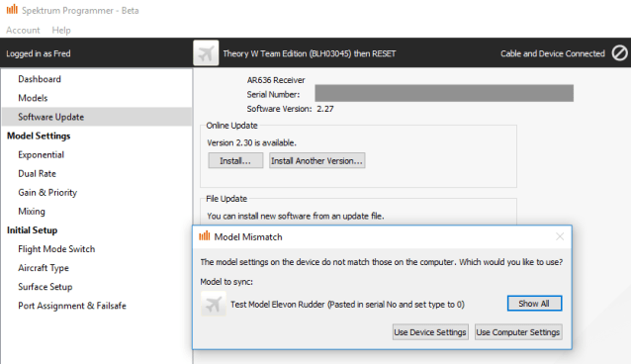The height and width of the screenshot is (364, 631).
Task: Click the disconnect circle-slash icon
Action: pyautogui.click(x=619, y=53)
